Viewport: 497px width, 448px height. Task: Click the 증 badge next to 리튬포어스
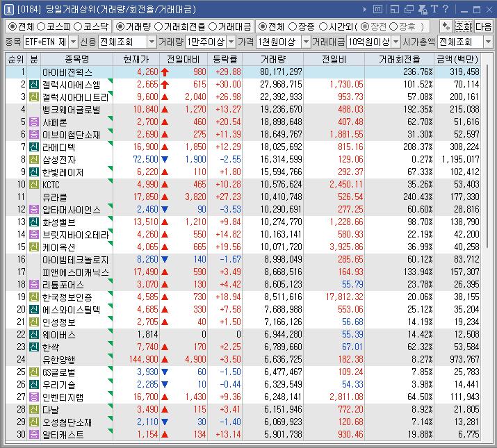point(34,285)
